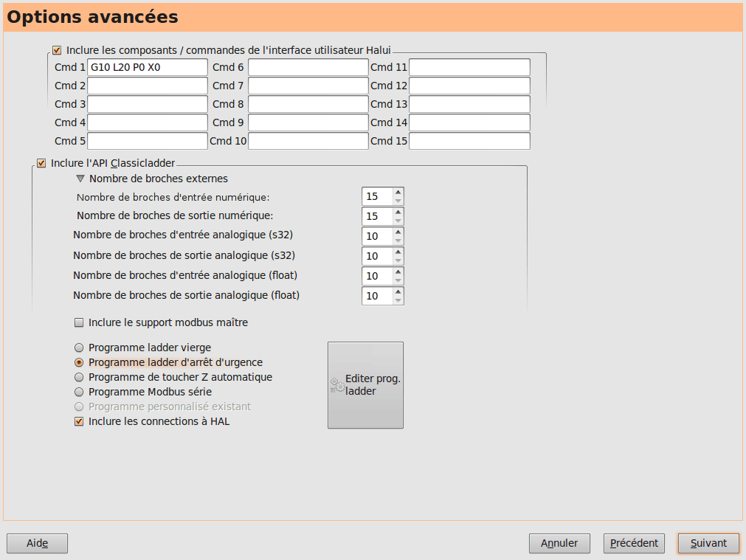The width and height of the screenshot is (746, 560).
Task: Focus the Cmd 9 input field
Action: 308,122
